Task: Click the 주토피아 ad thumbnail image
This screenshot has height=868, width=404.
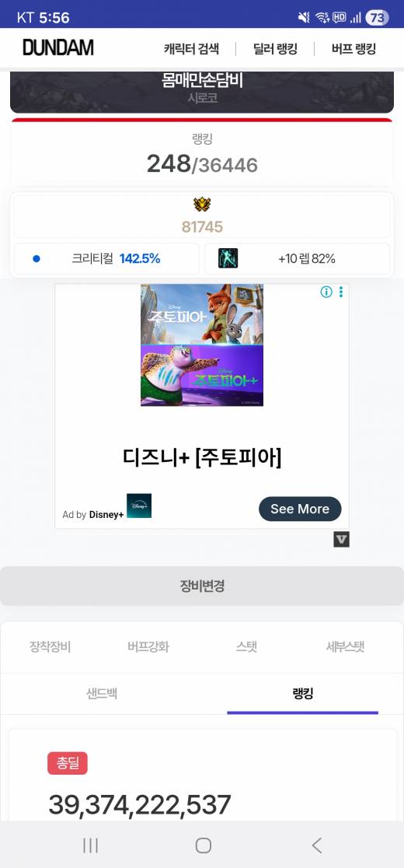Action: click(x=202, y=345)
